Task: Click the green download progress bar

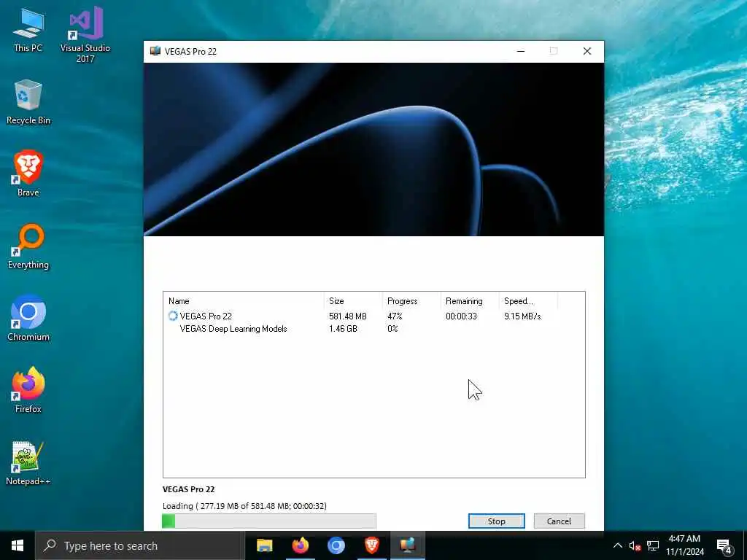Action: [269, 521]
